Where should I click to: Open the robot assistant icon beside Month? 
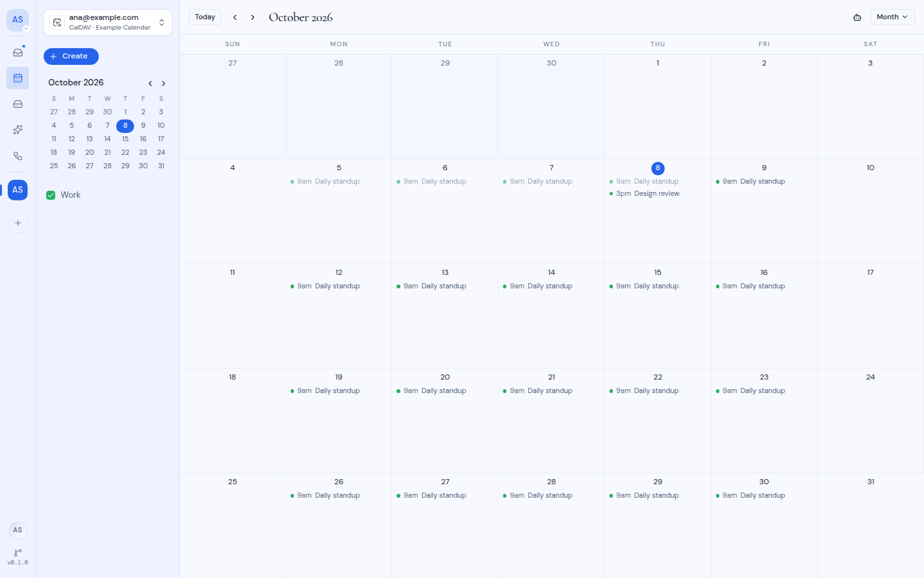click(857, 17)
